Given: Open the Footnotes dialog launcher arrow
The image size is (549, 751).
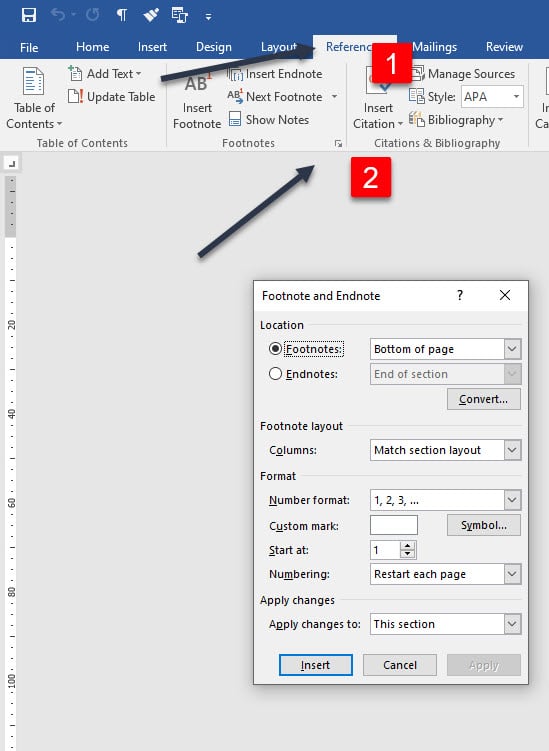Looking at the screenshot, I should tap(338, 143).
